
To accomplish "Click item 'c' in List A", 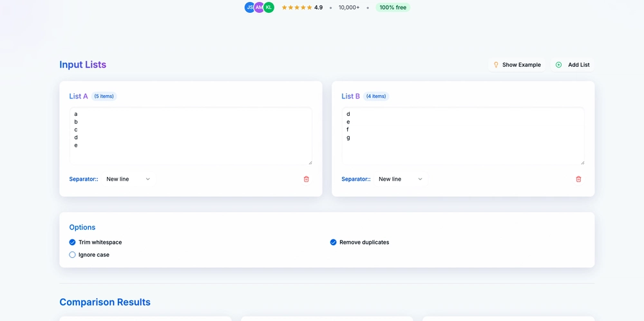I will pyautogui.click(x=76, y=129).
